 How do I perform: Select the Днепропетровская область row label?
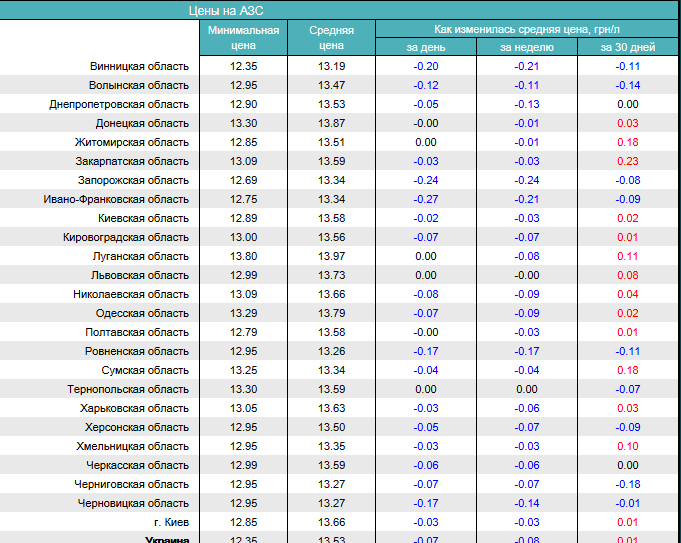119,104
